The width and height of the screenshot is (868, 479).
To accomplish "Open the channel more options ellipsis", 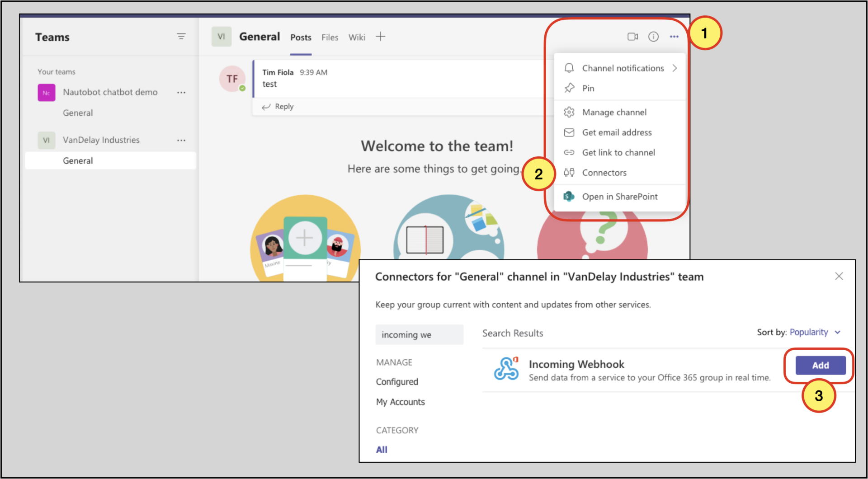I will tap(674, 37).
